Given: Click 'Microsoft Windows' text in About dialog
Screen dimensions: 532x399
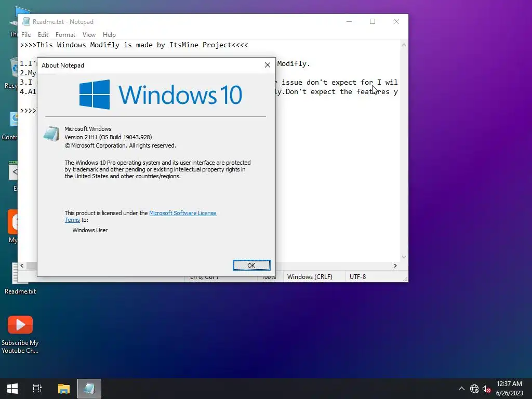Looking at the screenshot, I should coord(88,129).
